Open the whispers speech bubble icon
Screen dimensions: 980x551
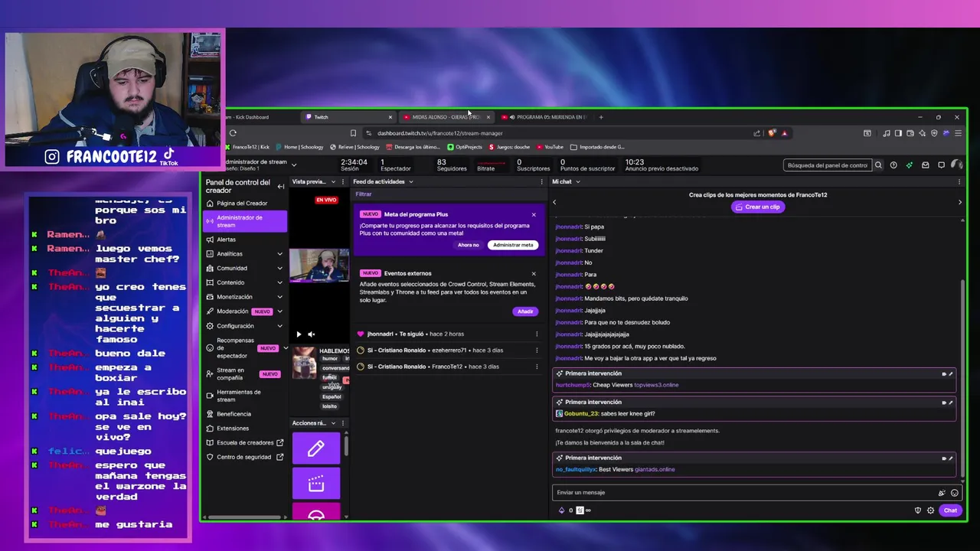click(941, 165)
